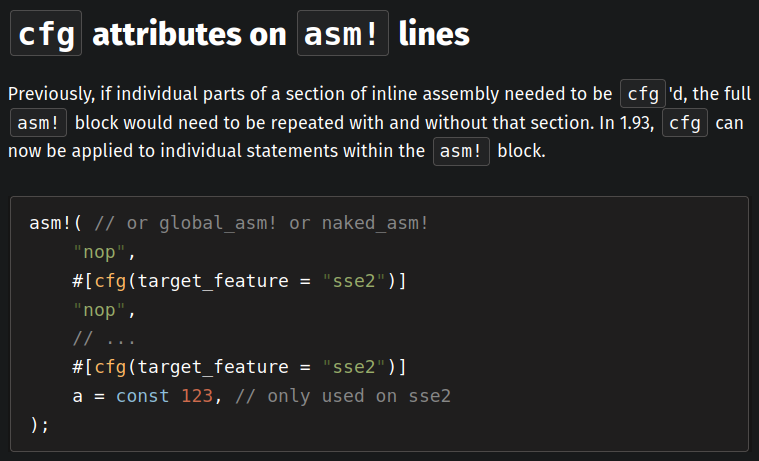The image size is (759, 461).
Task: Click the first "nop" string in code
Action: [x=97, y=251]
